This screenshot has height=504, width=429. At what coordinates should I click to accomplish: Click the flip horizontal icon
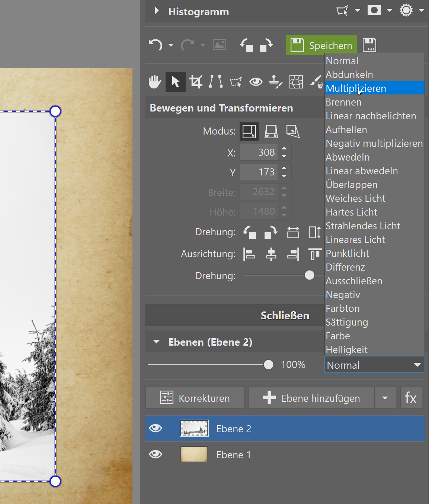coord(293,232)
